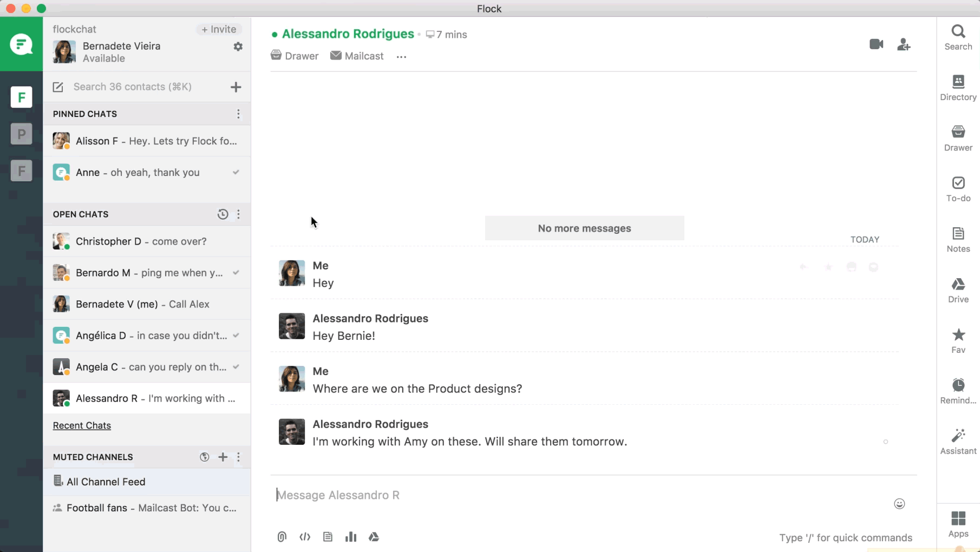Click the plus to add a contact
Screen dimensions: 980x552
[236, 87]
